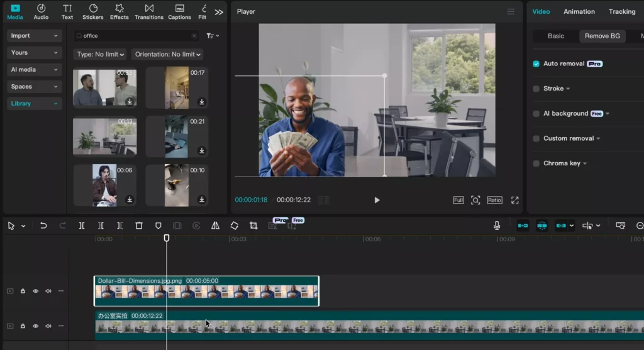Viewport: 644px width, 350px height.
Task: Undo the last action
Action: click(43, 226)
